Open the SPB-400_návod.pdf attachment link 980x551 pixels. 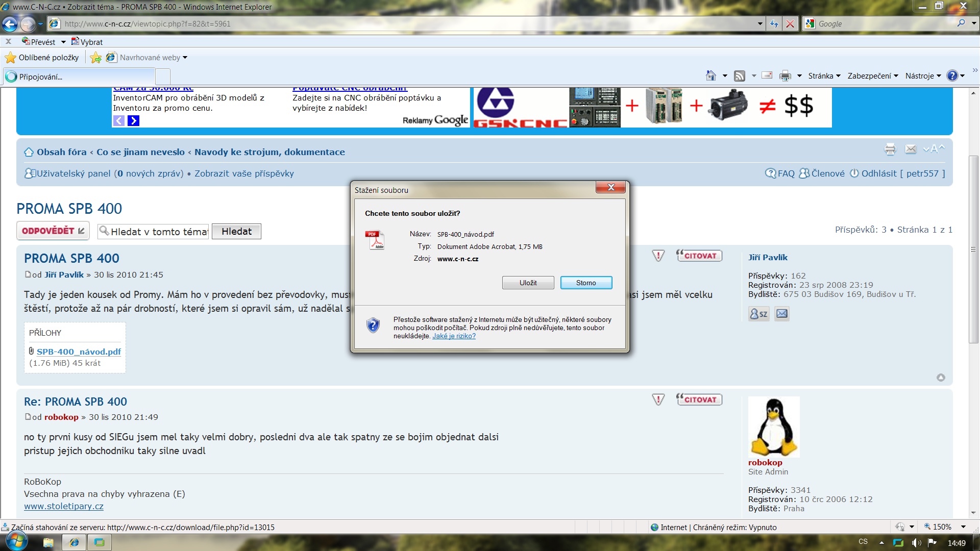(x=79, y=352)
